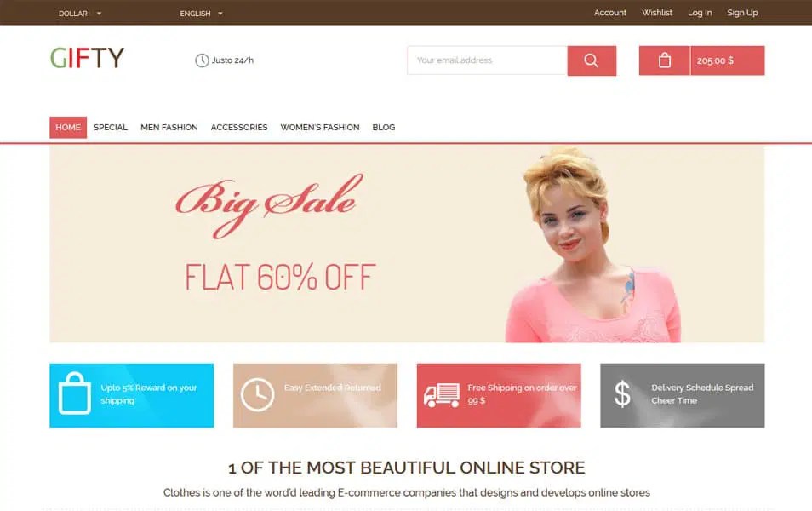Click the clock icon beside Justo 24/h
Image resolution: width=812 pixels, height=511 pixels.
[x=202, y=60]
